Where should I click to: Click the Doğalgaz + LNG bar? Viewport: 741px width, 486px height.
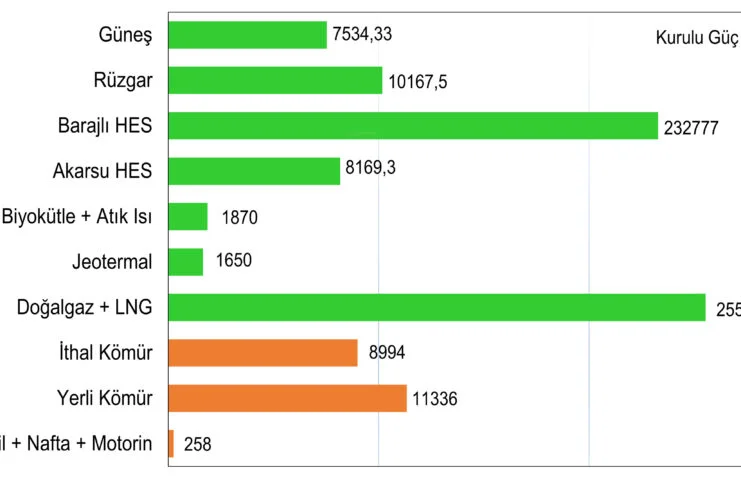pyautogui.click(x=437, y=307)
